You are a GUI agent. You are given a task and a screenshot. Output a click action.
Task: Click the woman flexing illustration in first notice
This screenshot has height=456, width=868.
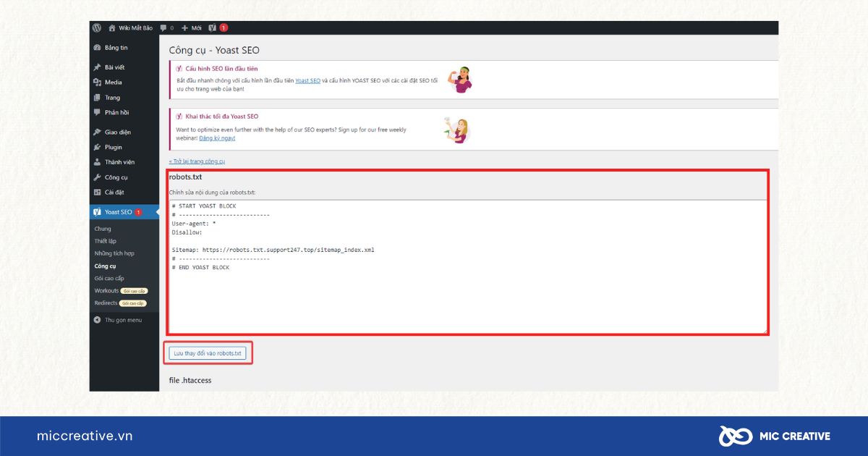[x=460, y=80]
